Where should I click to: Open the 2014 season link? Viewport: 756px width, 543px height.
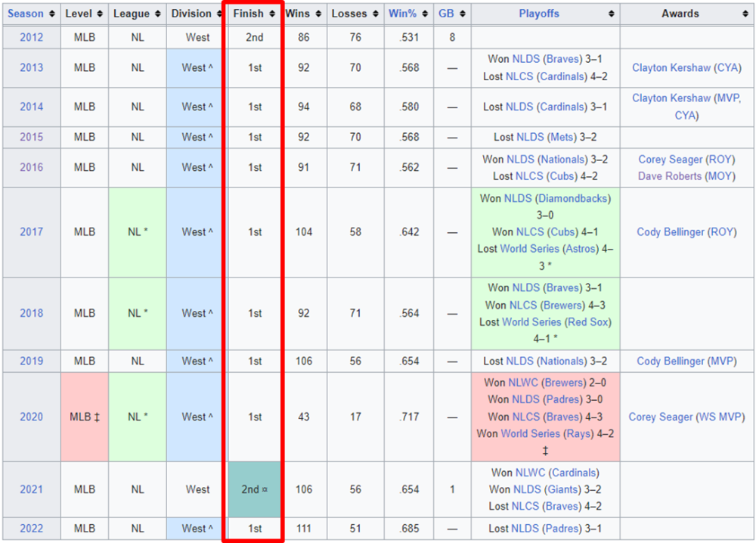pos(31,107)
